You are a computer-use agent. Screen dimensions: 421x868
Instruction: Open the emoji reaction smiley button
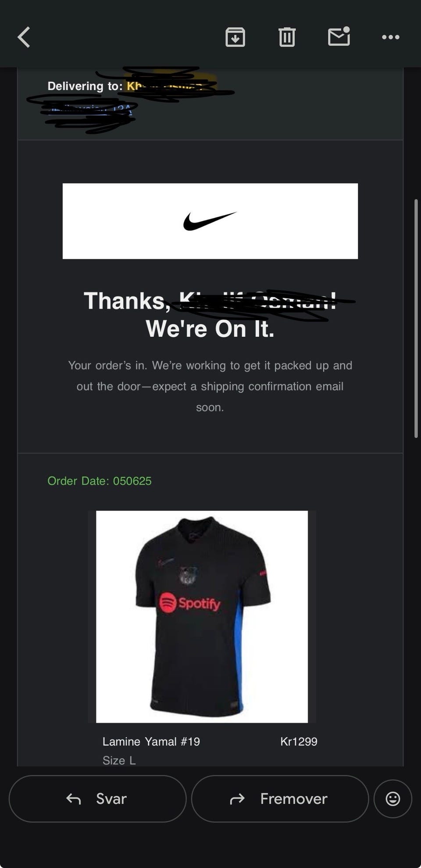(x=392, y=799)
